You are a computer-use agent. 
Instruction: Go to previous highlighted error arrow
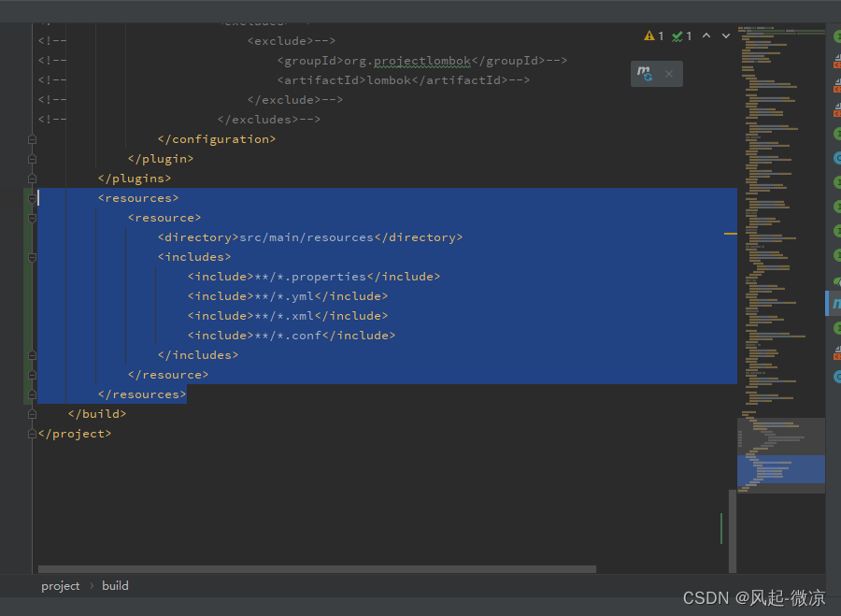[x=706, y=36]
